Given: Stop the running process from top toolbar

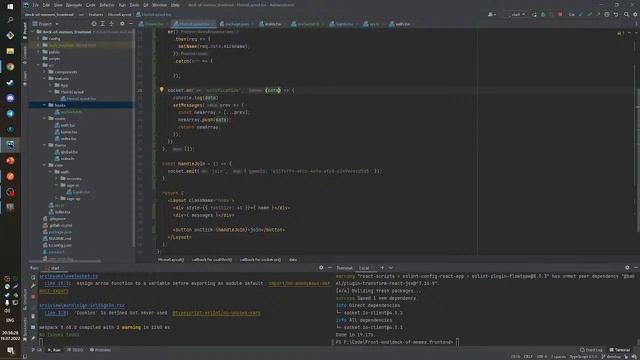Looking at the screenshot, I should (x=560, y=14).
